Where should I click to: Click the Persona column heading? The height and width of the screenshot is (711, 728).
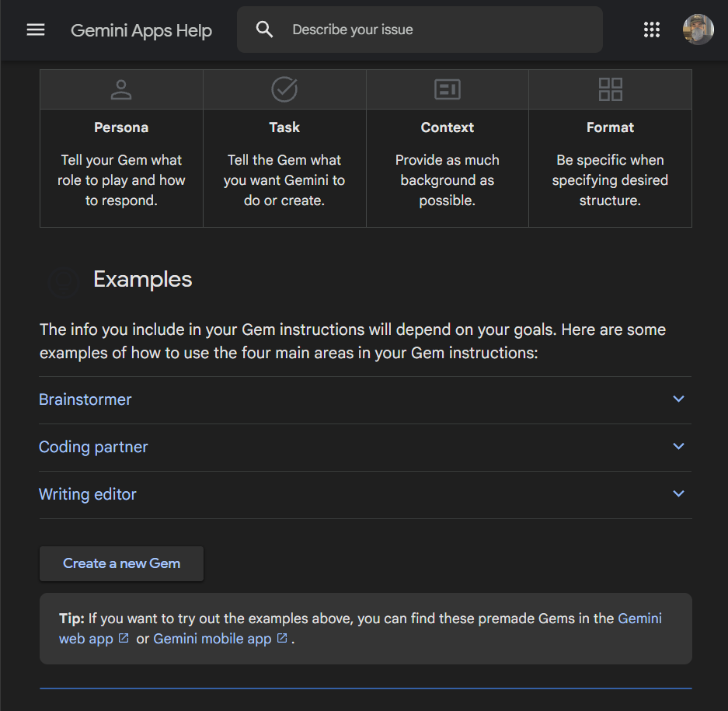[x=121, y=127]
